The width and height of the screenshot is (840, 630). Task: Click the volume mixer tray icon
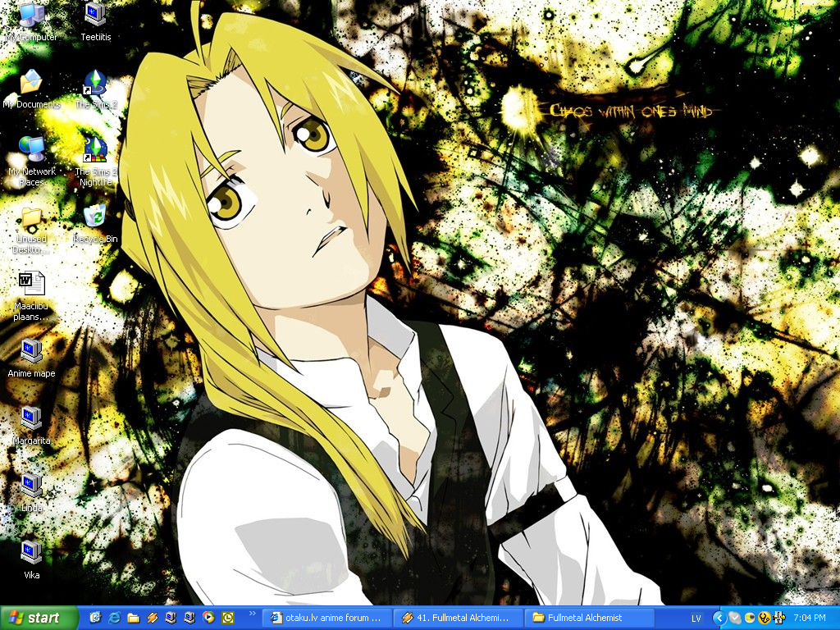[x=779, y=619]
